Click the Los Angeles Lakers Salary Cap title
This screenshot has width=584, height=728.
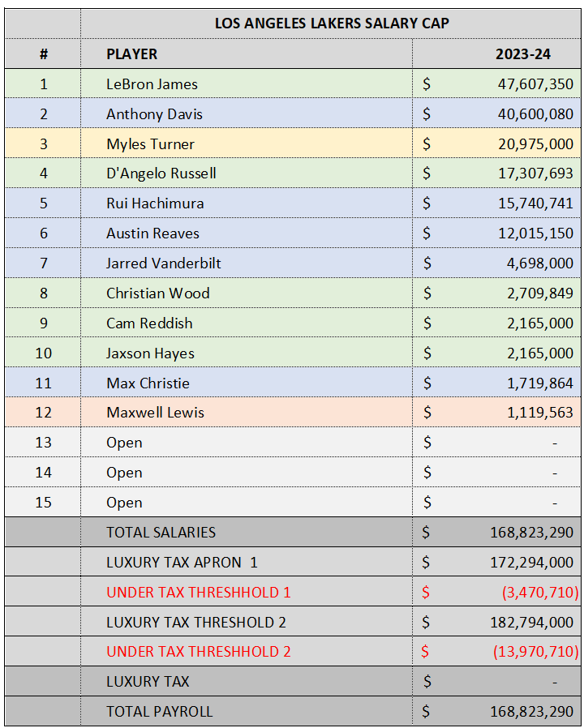coord(332,24)
